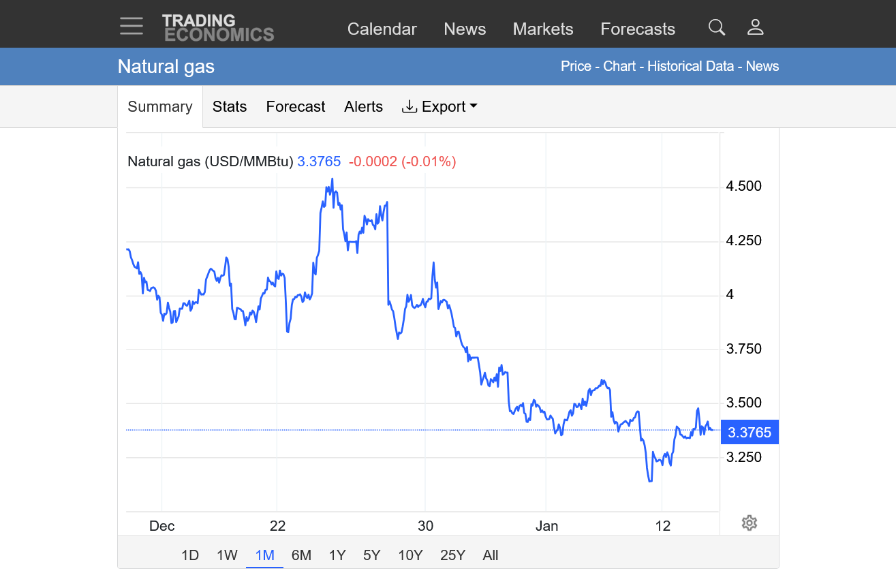The width and height of the screenshot is (896, 588).
Task: Open the News navigation item
Action: pos(465,29)
